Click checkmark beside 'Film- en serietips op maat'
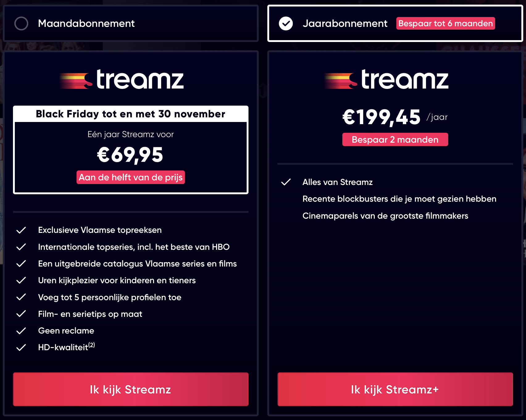 (21, 314)
